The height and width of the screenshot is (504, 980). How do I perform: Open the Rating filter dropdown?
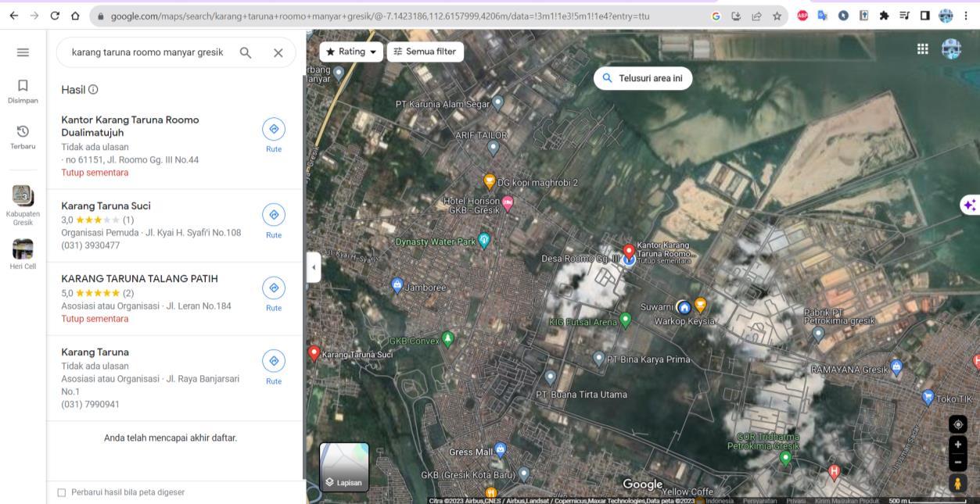[x=351, y=52]
